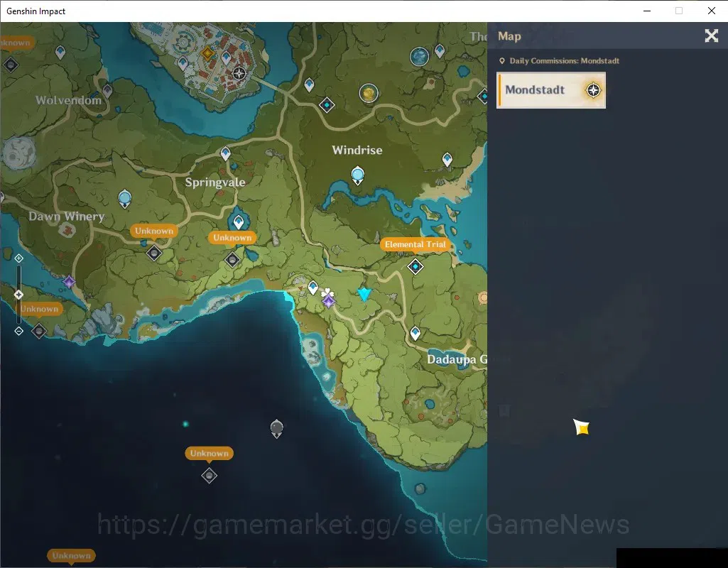728x568 pixels.
Task: Select the grey locked statue in the sea
Action: pyautogui.click(x=277, y=428)
